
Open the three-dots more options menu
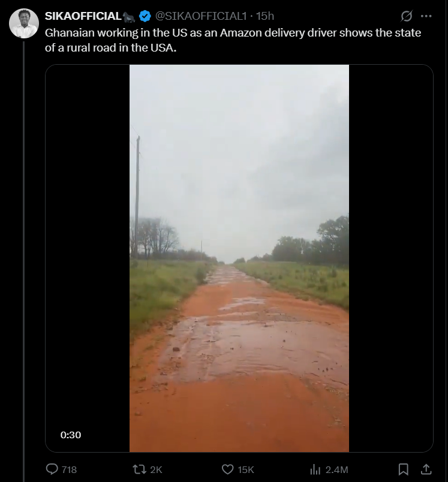click(426, 16)
